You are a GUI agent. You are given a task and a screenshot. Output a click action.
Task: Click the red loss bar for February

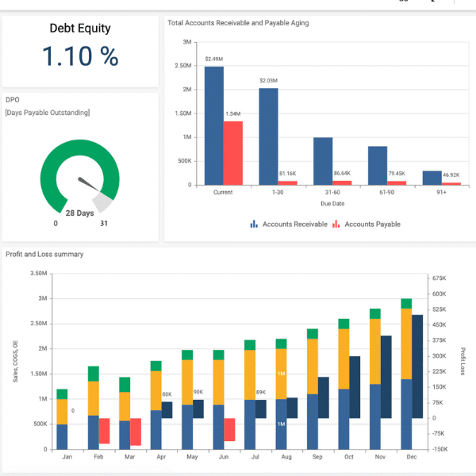(x=105, y=431)
